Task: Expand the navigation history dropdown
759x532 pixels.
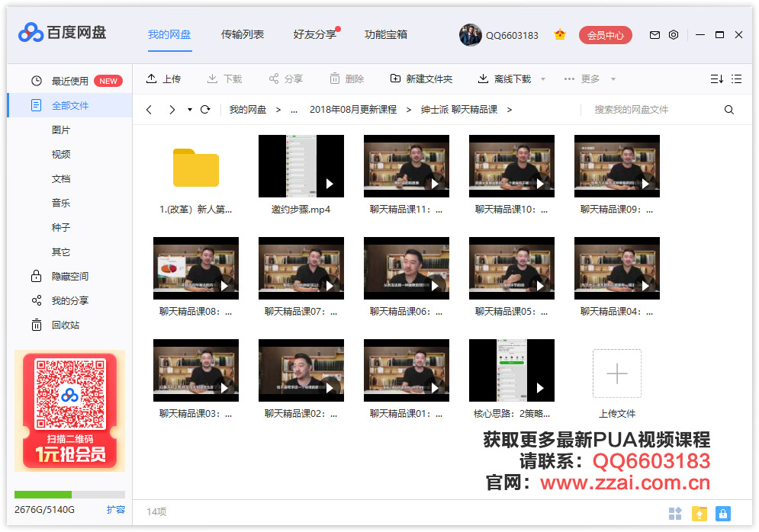Action: [190, 110]
